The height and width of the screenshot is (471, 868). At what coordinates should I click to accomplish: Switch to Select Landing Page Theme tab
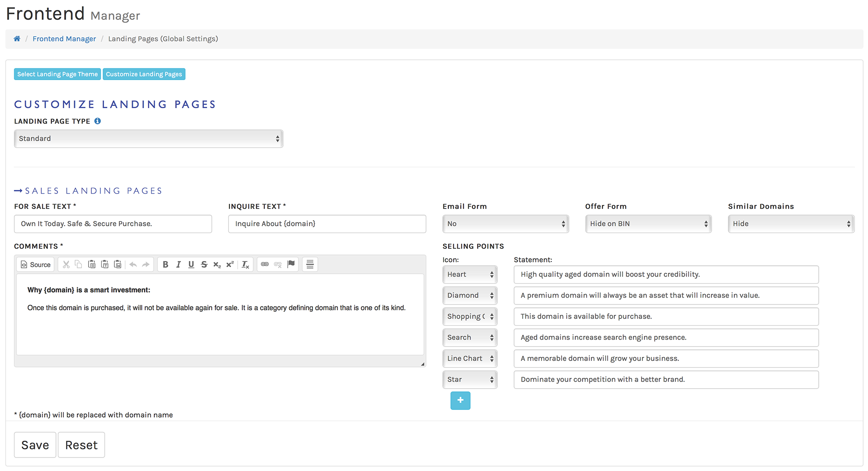[x=57, y=74]
